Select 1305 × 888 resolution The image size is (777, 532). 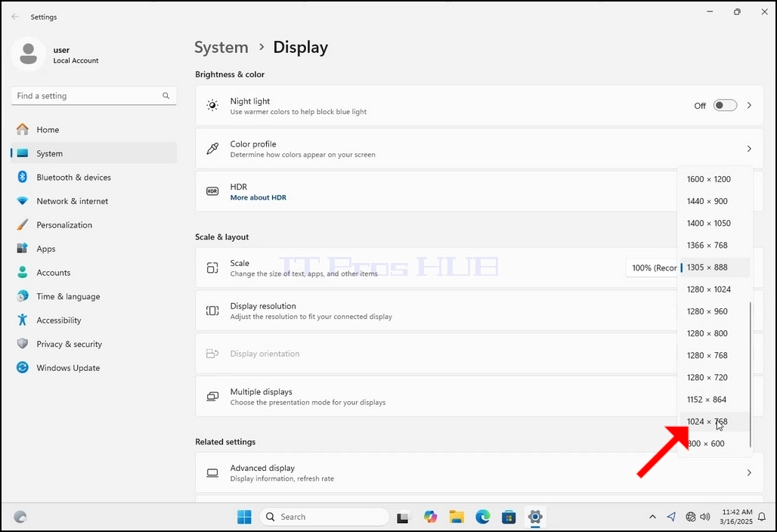(x=714, y=267)
